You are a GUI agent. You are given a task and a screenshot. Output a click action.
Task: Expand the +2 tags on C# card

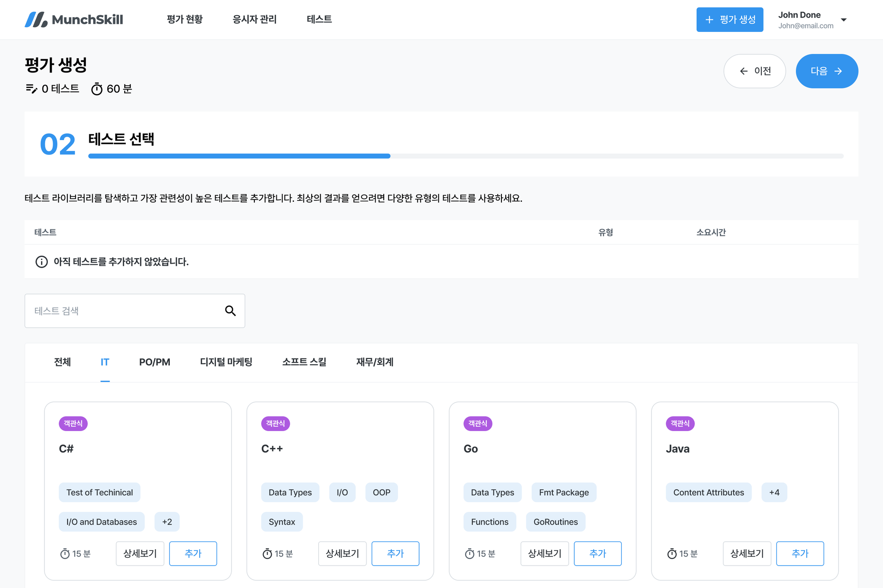click(x=167, y=522)
